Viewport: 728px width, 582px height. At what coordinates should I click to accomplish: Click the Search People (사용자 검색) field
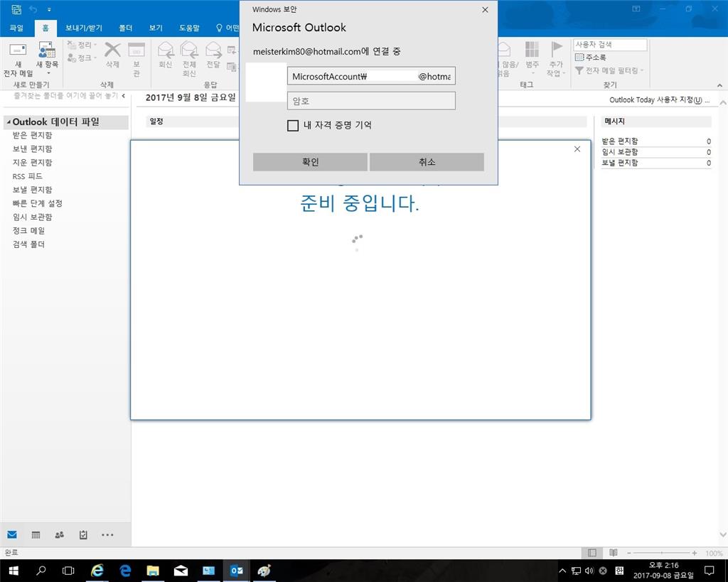point(610,45)
